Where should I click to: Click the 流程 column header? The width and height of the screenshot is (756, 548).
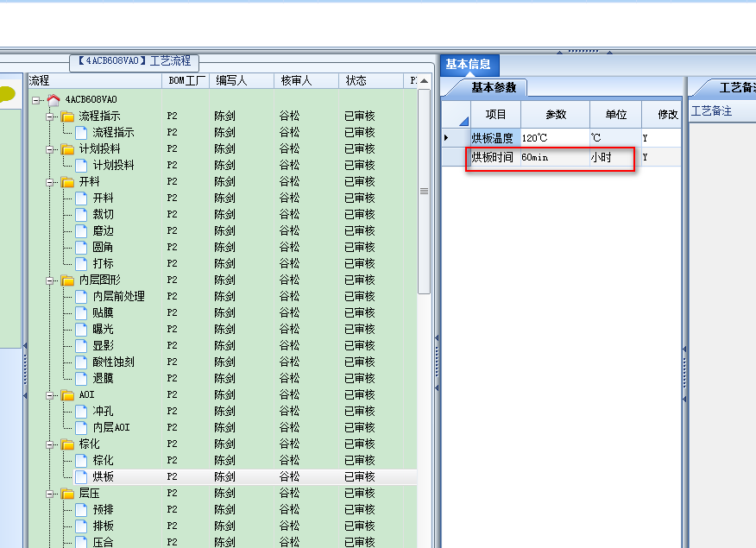95,80
